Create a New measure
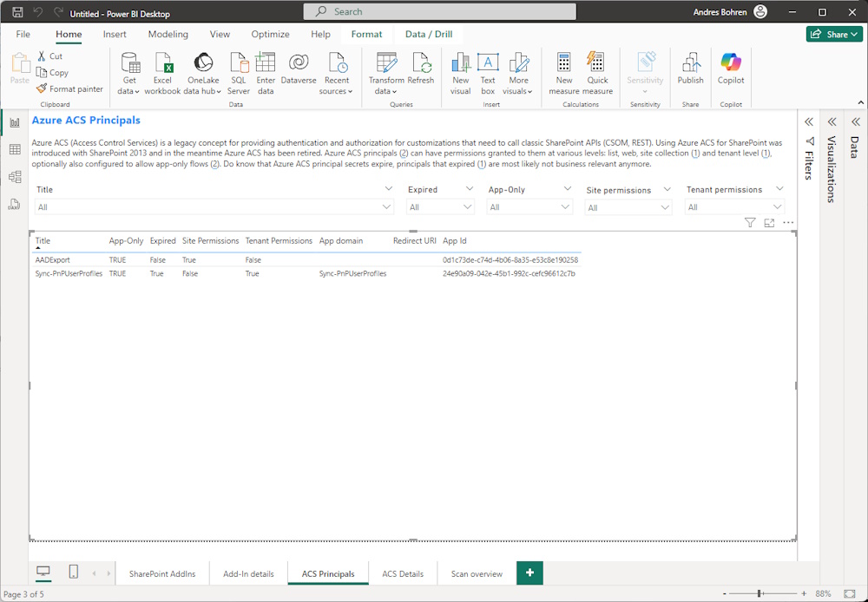 pyautogui.click(x=564, y=74)
